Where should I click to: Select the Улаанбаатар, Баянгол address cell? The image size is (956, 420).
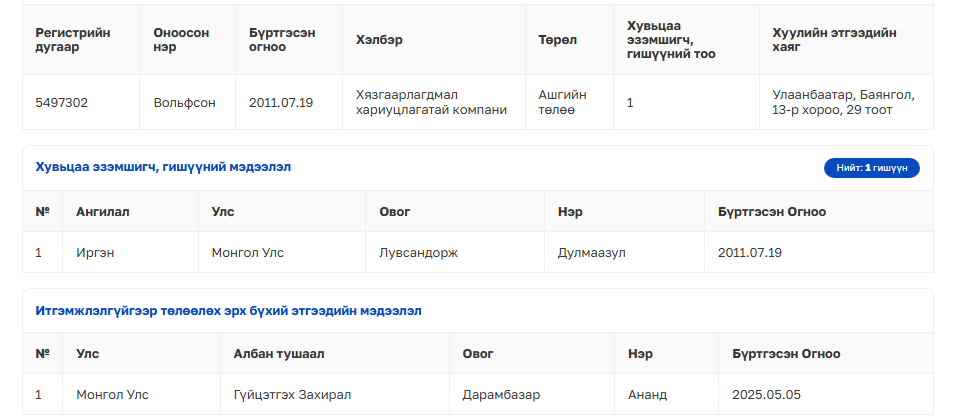tap(843, 102)
